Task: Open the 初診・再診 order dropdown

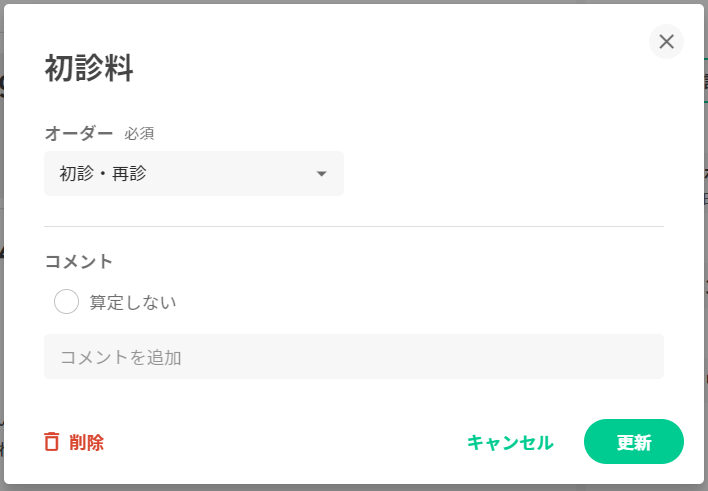Action: [x=194, y=174]
